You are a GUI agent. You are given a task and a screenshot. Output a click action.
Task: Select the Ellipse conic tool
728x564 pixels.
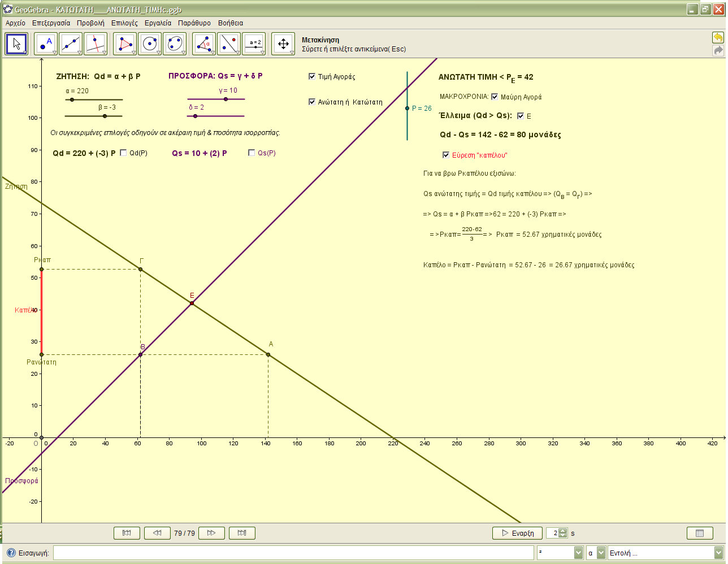[175, 44]
